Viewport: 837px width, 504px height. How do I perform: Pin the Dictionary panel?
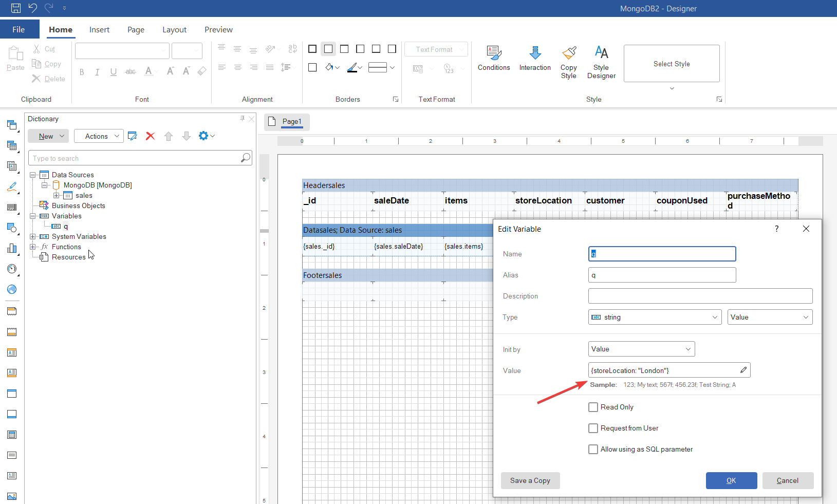point(243,119)
